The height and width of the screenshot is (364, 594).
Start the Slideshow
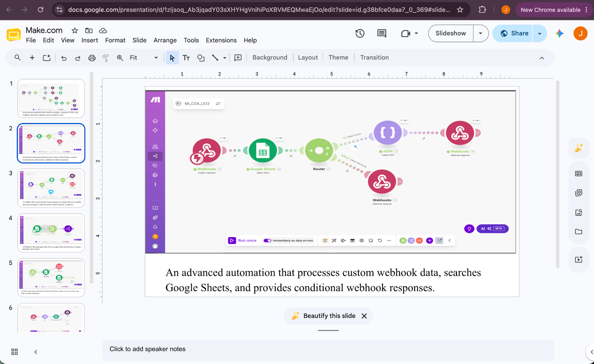click(451, 34)
